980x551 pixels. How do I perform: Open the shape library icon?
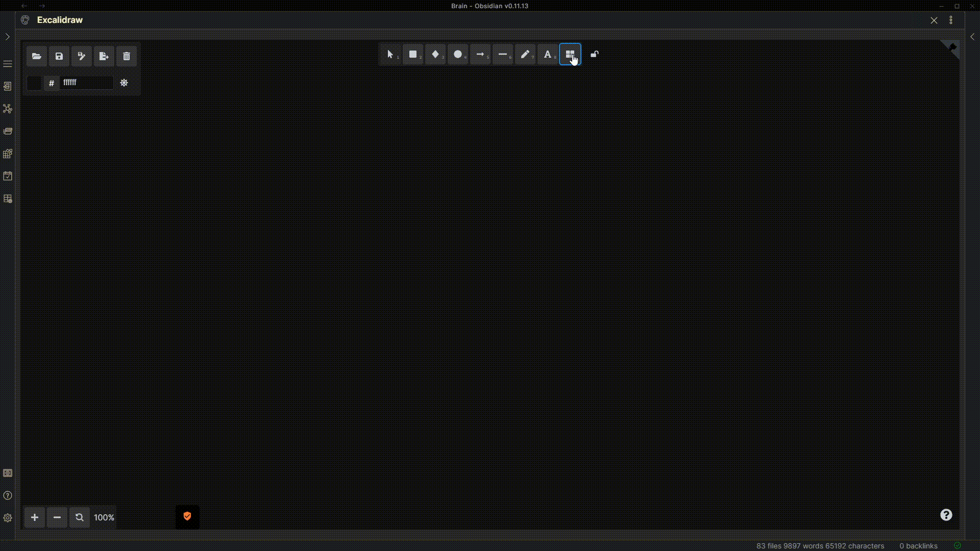pyautogui.click(x=570, y=55)
